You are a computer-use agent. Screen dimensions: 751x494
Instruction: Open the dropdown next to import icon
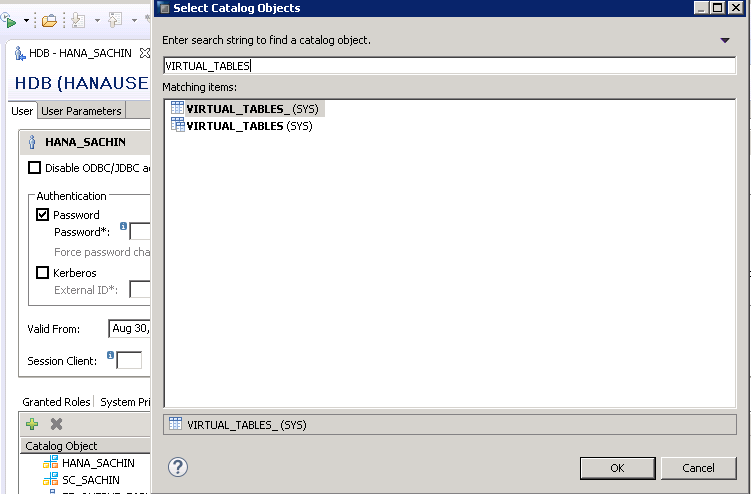[x=97, y=21]
